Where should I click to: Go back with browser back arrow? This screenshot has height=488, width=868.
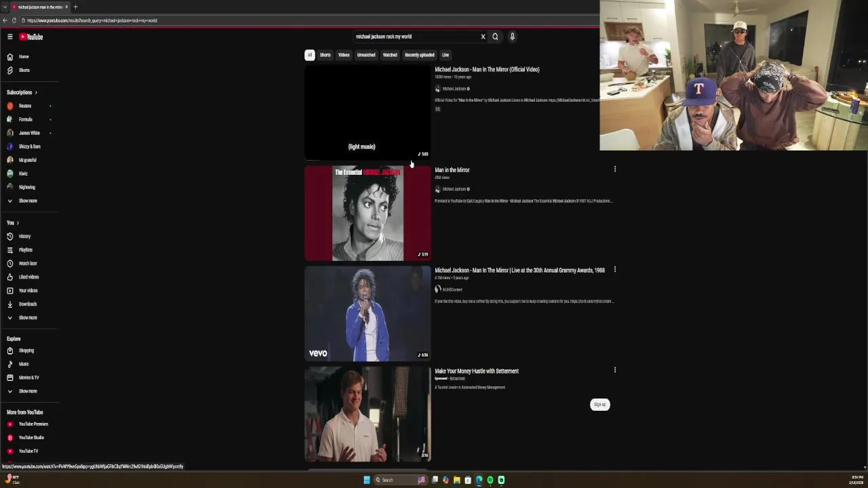click(x=5, y=20)
